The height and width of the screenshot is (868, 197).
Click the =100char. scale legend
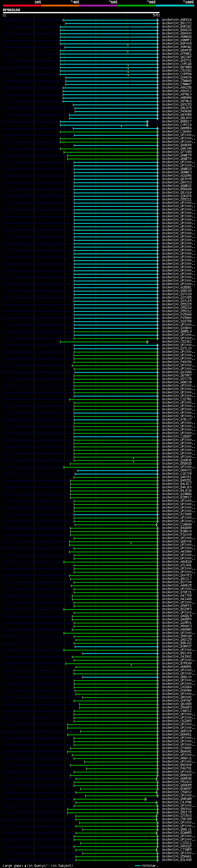click(x=147, y=865)
